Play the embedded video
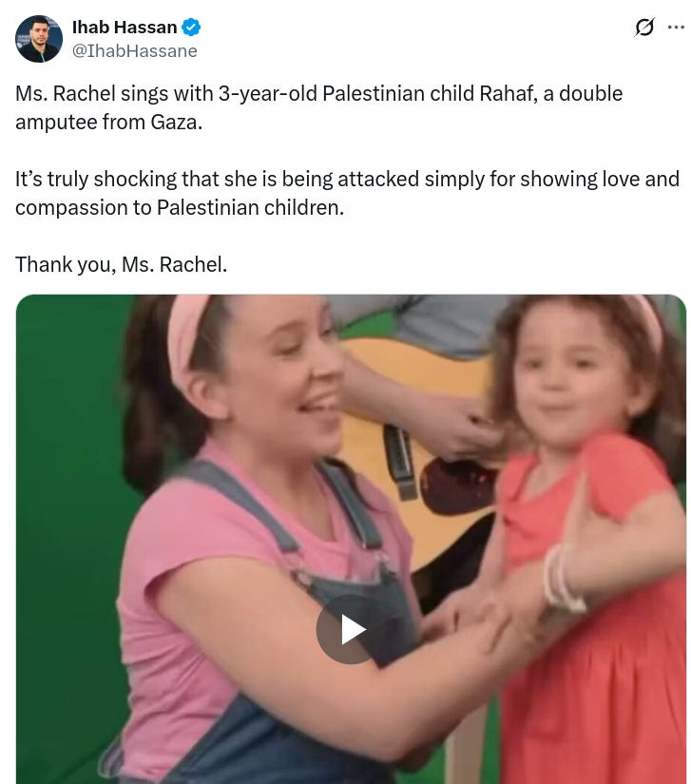 (x=351, y=629)
